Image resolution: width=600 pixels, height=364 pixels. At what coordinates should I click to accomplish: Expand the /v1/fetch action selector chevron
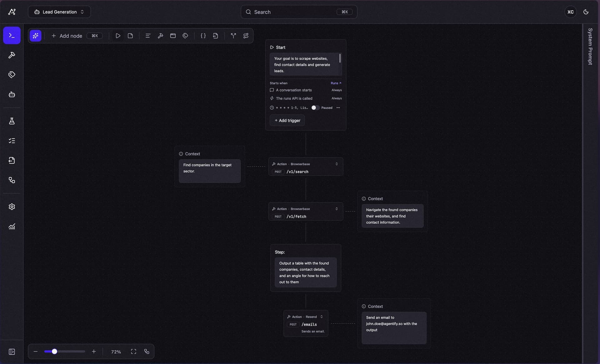(x=337, y=209)
